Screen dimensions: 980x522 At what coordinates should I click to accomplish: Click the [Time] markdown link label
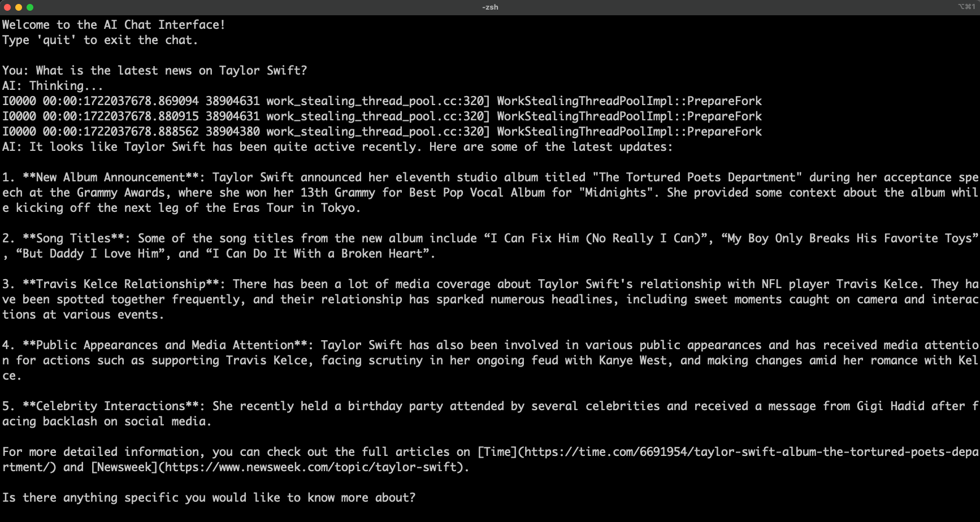click(497, 452)
